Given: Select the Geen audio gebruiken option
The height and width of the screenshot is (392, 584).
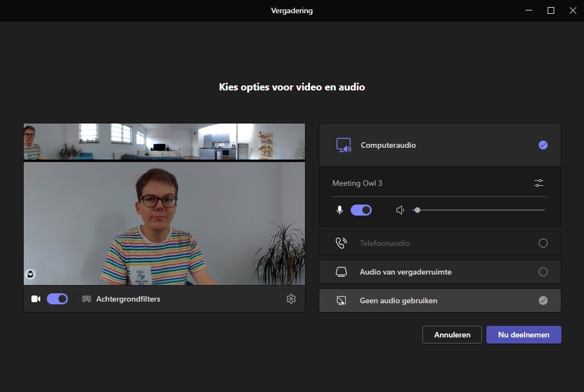Looking at the screenshot, I should [x=543, y=300].
